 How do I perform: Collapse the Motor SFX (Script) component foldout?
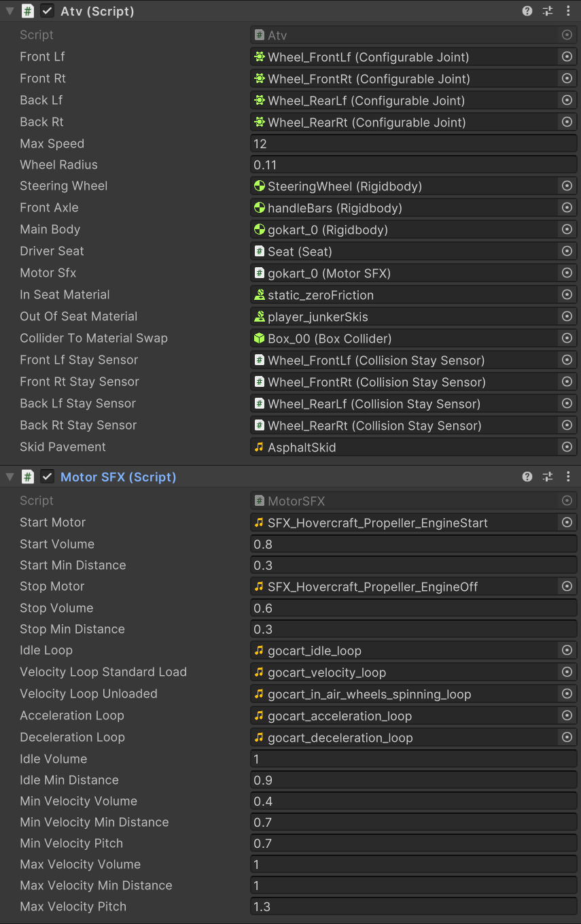pos(10,477)
